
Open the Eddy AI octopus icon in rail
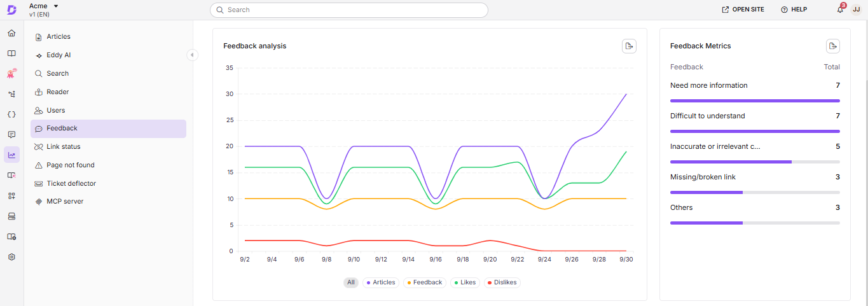(11, 74)
